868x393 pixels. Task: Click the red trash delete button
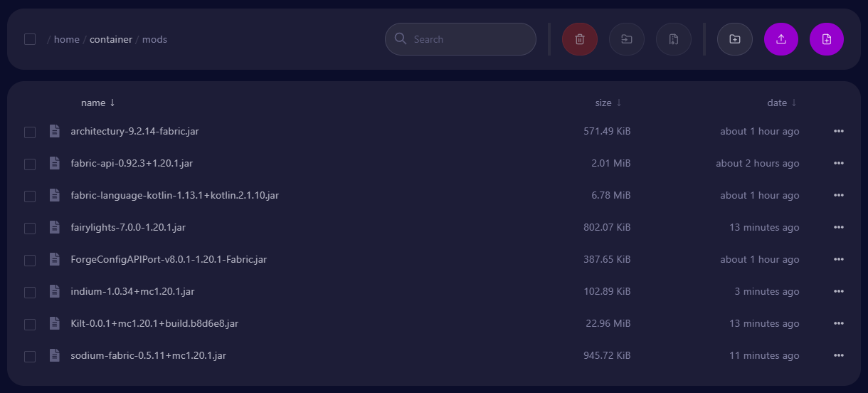[580, 39]
